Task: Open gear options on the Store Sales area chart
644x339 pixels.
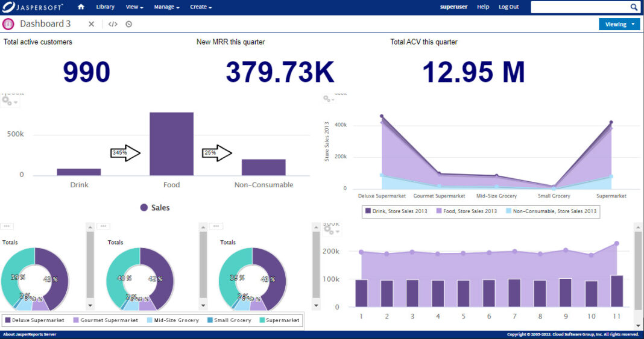Action: (329, 99)
